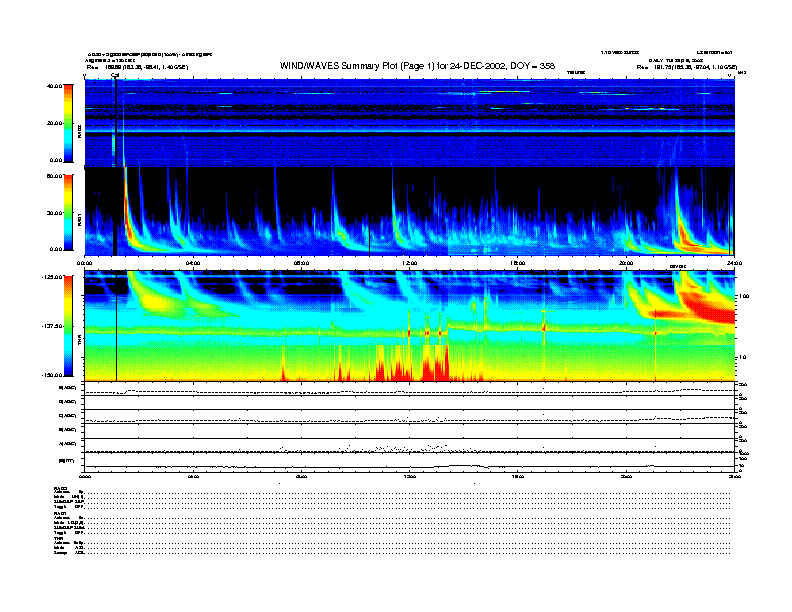Click the bottom axis 12:00 tick below the line plots
The height and width of the screenshot is (612, 792).
(410, 476)
